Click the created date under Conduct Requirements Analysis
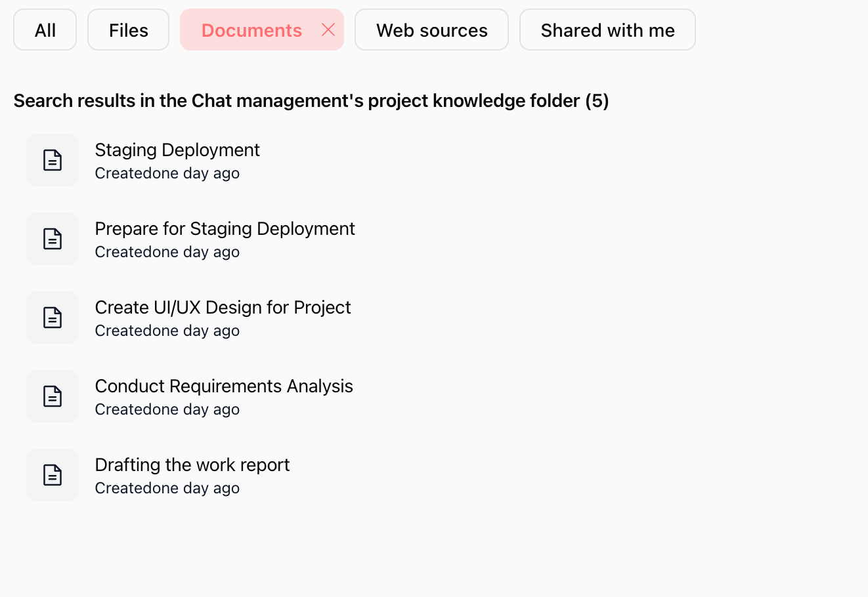This screenshot has height=597, width=868. click(x=167, y=409)
